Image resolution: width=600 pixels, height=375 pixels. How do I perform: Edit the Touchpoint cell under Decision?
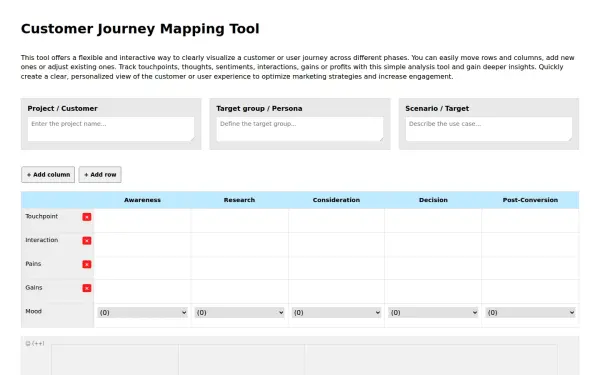[433, 221]
